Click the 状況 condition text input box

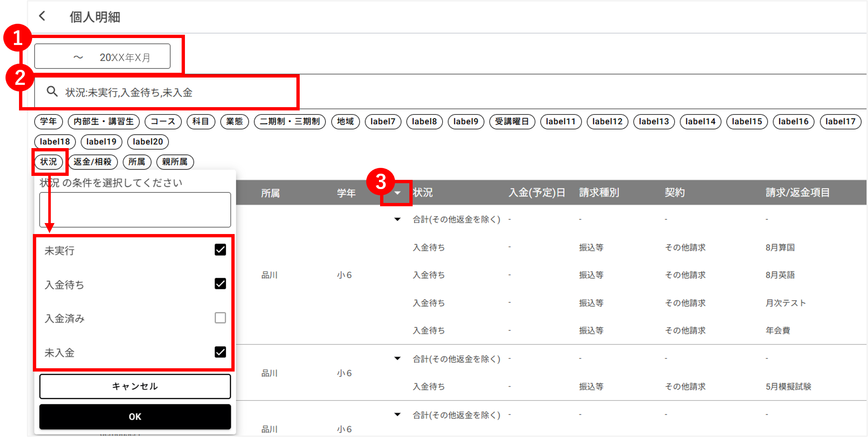[135, 210]
